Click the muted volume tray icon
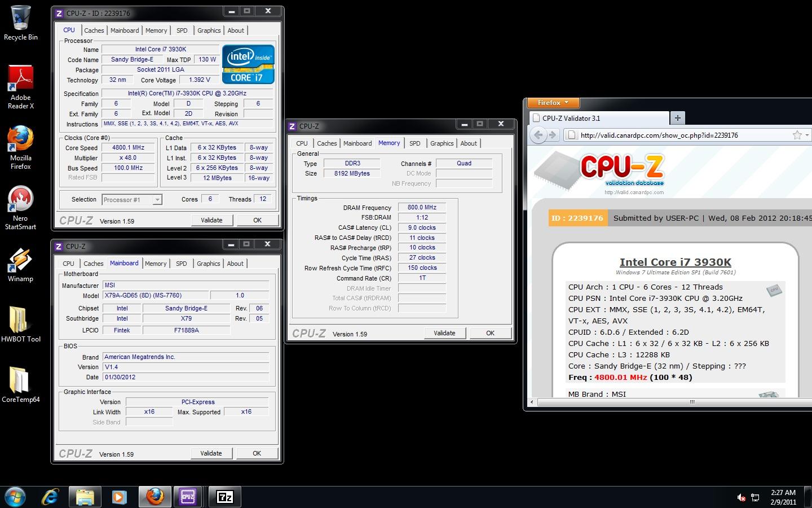The image size is (812, 508). [x=741, y=497]
